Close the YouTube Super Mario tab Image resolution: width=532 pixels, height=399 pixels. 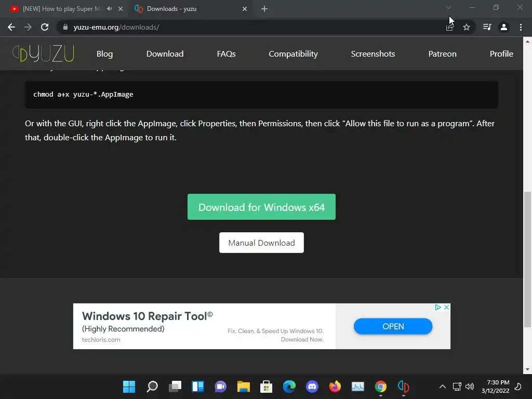point(121,9)
